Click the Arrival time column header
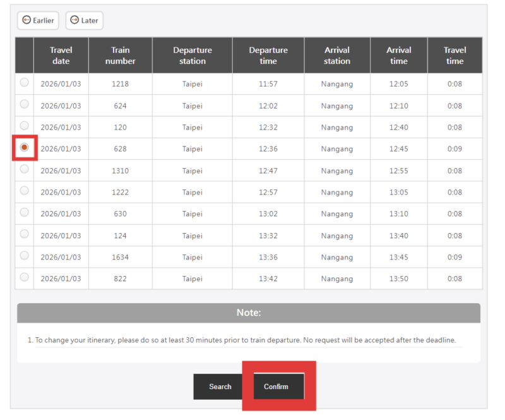The height and width of the screenshot is (420, 505). [x=398, y=56]
